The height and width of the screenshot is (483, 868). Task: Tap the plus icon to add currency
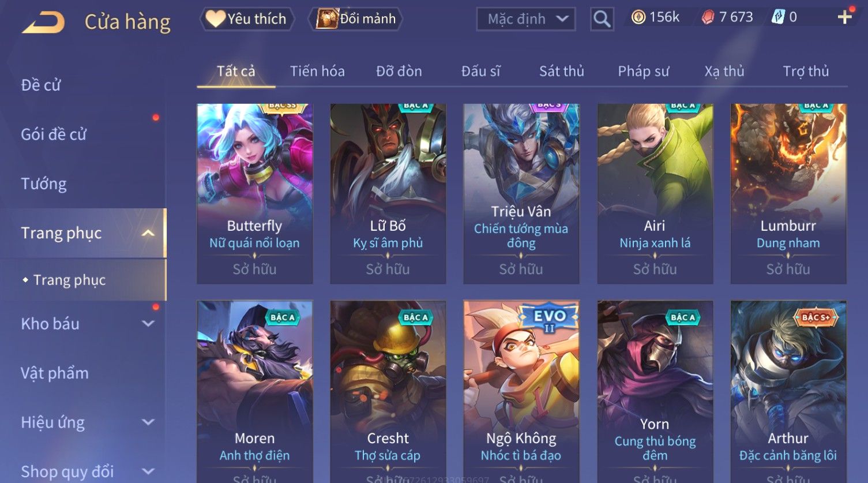pos(844,17)
